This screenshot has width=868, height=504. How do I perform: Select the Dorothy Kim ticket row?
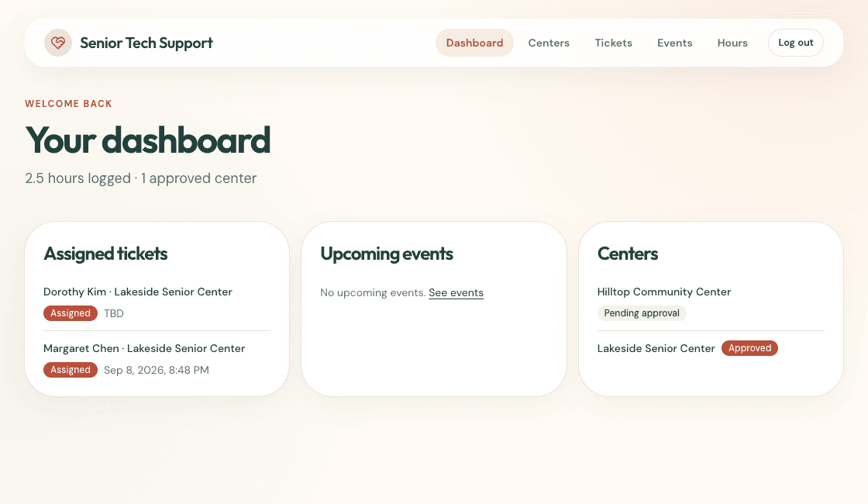point(157,302)
